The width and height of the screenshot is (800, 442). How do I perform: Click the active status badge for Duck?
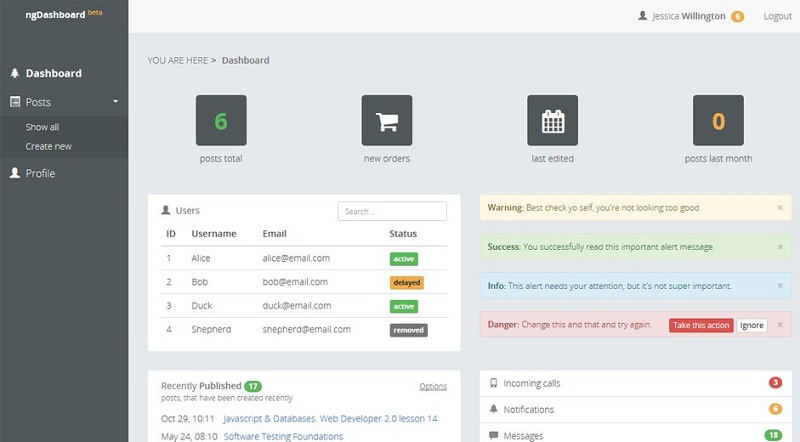[x=404, y=306]
